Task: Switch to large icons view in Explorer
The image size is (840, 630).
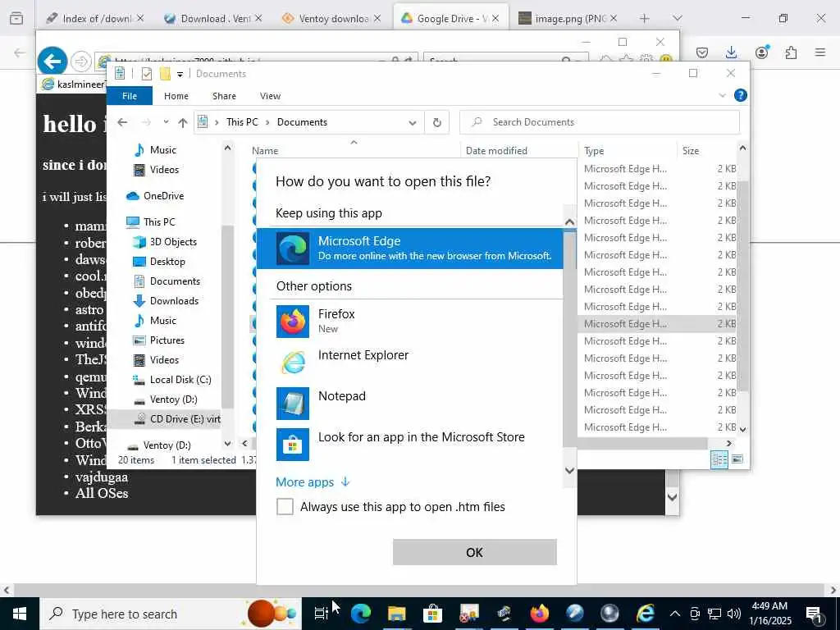Action: pos(737,459)
